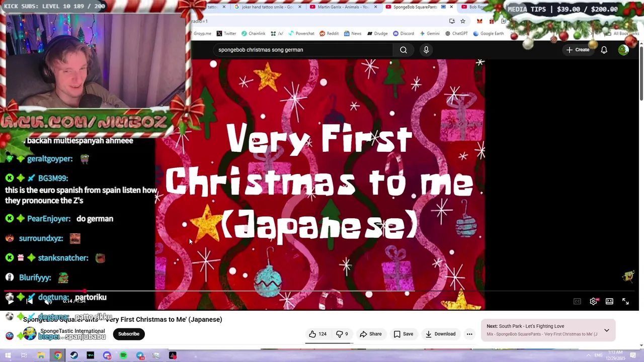Image resolution: width=644 pixels, height=362 pixels.
Task: Click the Share button
Action: 371,334
